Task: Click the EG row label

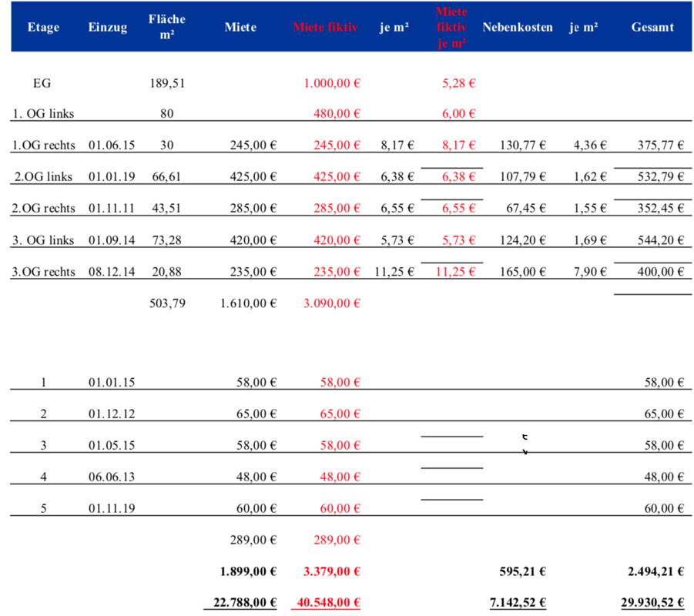Action: (43, 83)
